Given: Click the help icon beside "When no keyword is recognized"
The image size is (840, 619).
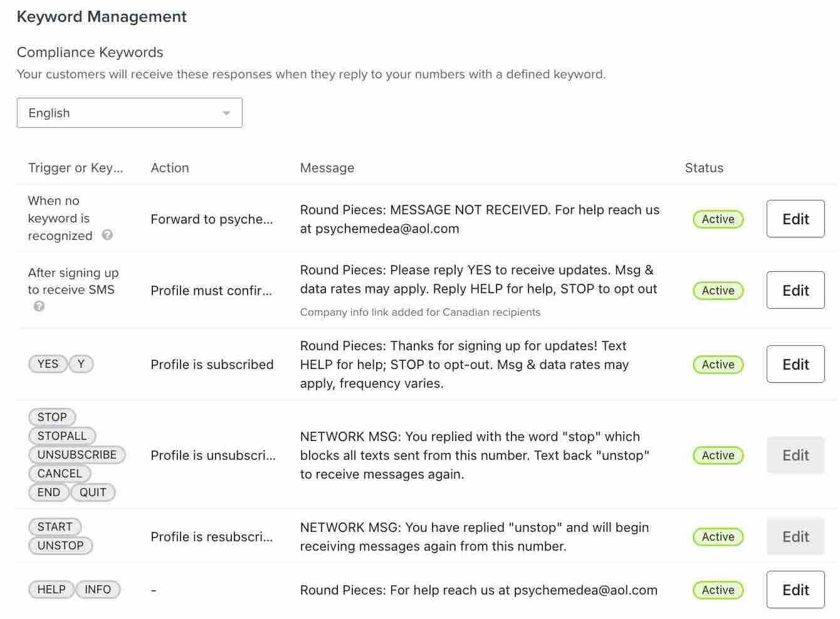Looking at the screenshot, I should point(107,236).
